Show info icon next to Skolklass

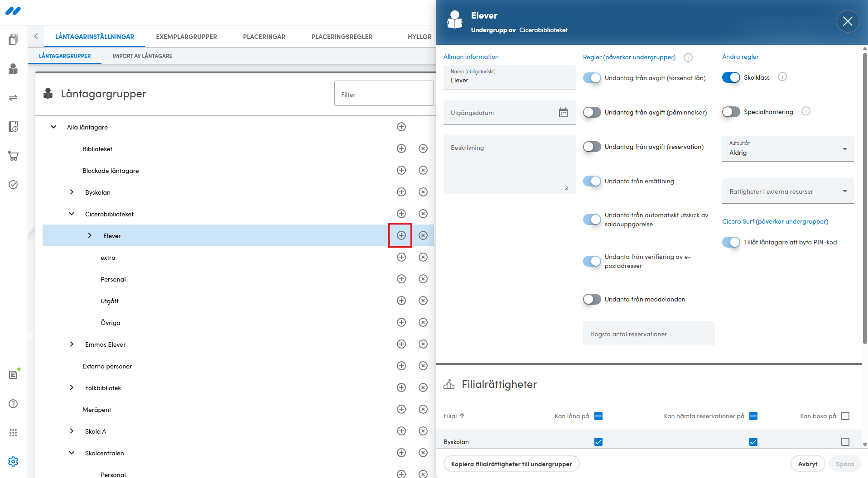coord(782,77)
